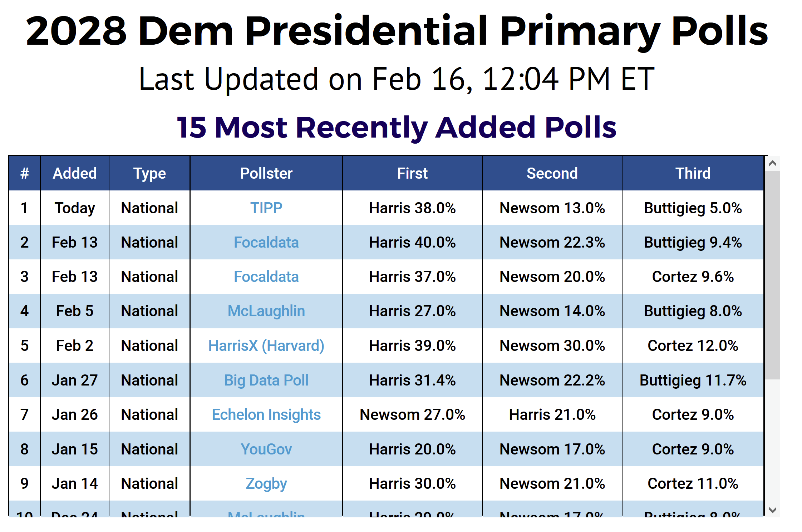Click the table's vertical scrollbar thumb
Viewport: 802px width, 532px height.
tap(772, 275)
